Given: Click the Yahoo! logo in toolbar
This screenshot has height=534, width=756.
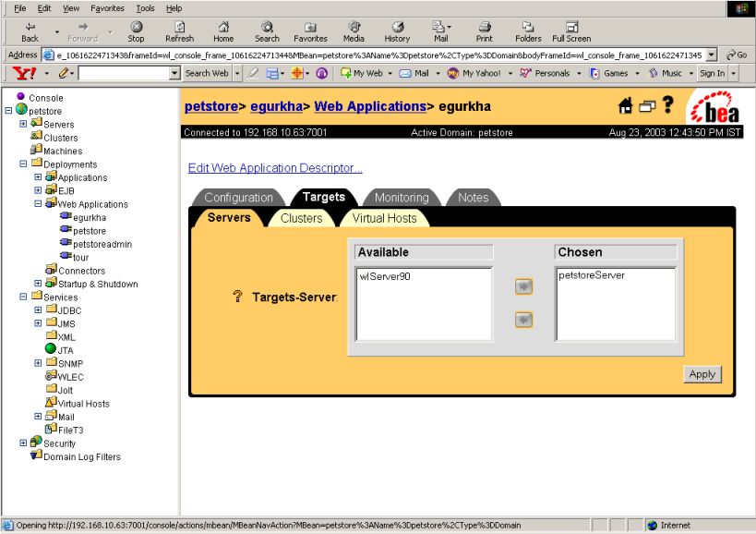Looking at the screenshot, I should [24, 73].
